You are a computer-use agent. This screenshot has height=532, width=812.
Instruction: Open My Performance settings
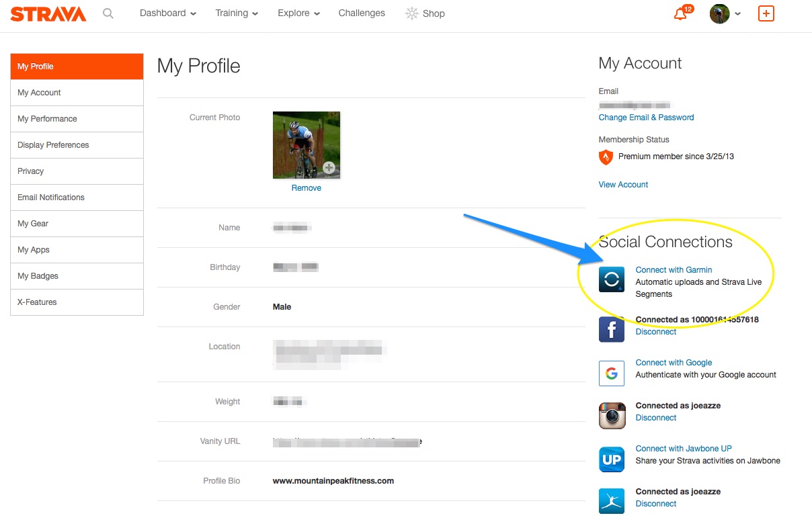click(77, 119)
